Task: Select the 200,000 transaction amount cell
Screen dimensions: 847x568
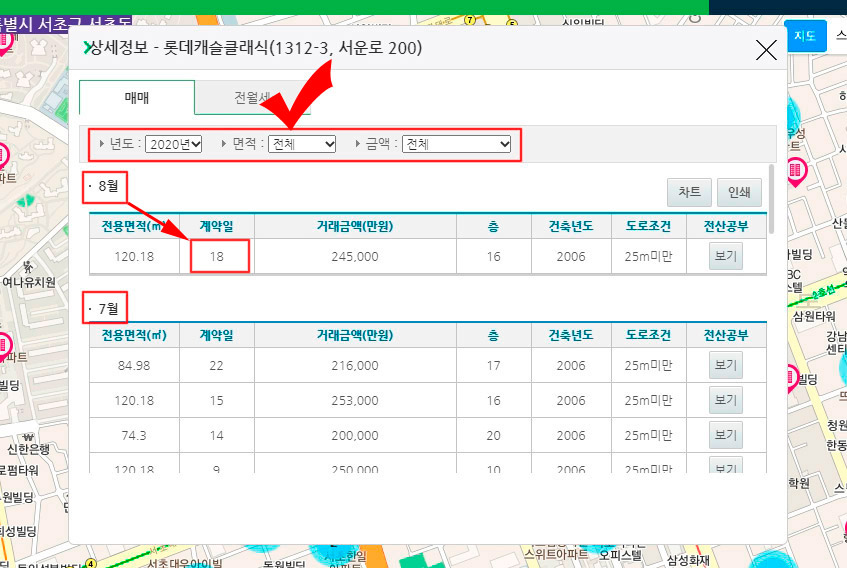Action: [x=355, y=436]
